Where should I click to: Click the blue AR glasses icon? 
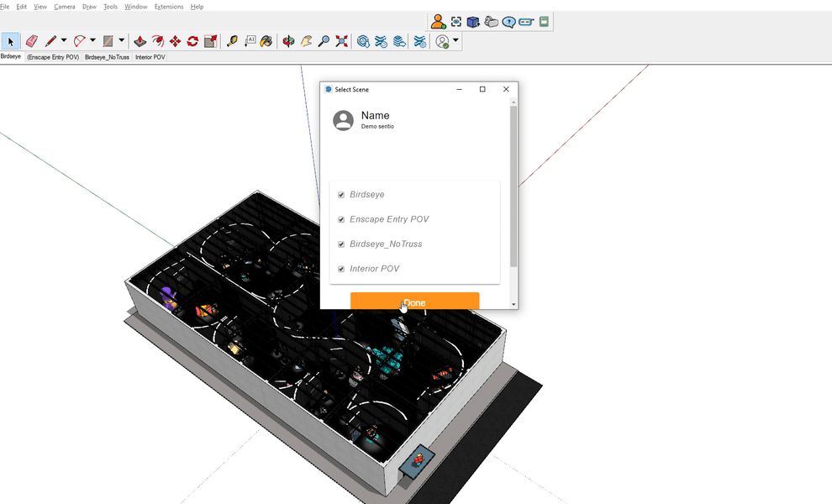[x=526, y=22]
